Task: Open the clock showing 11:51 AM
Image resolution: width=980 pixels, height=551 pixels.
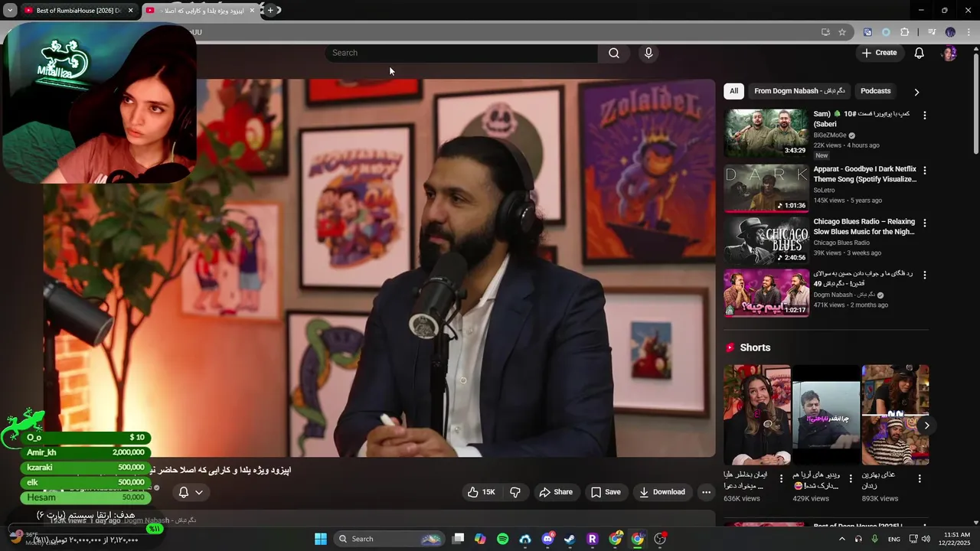Action: [x=956, y=539]
